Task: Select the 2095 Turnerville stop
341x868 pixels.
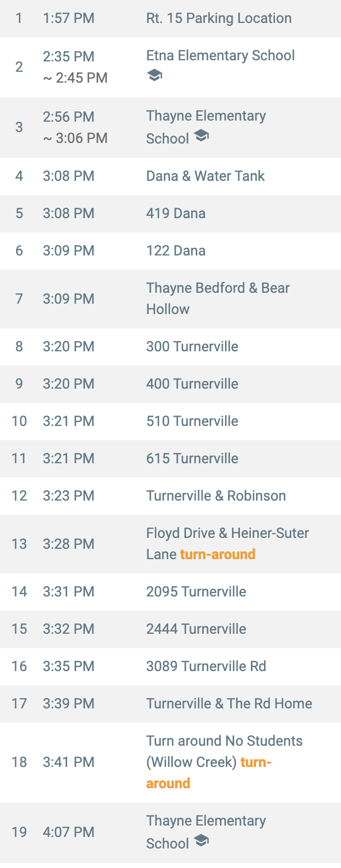Action: click(x=170, y=592)
